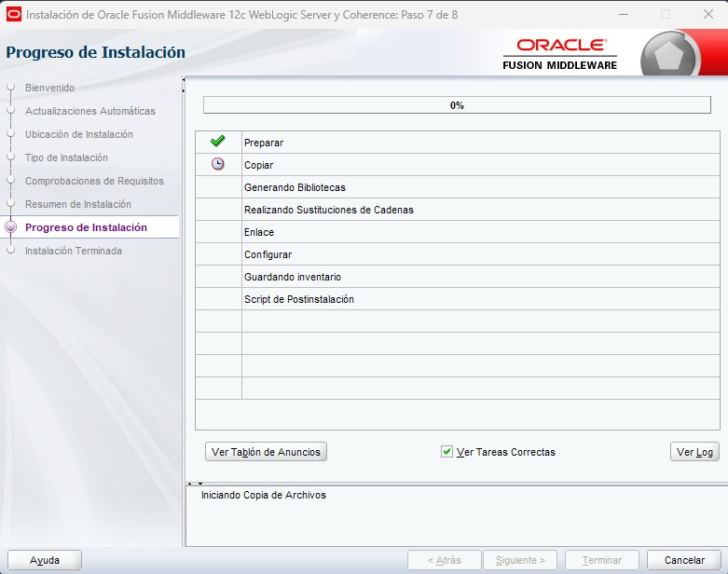Select the Comprobaciones de Requisitos step
The width and height of the screenshot is (728, 574).
tap(94, 181)
